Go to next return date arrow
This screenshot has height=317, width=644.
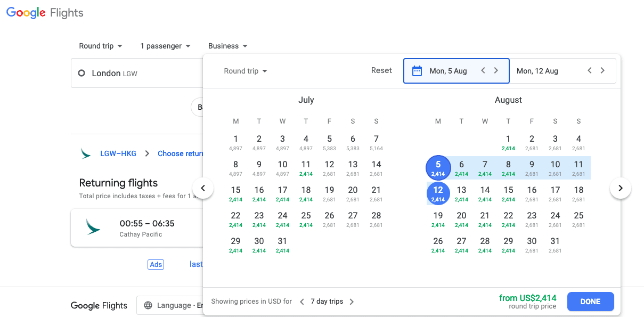click(602, 70)
